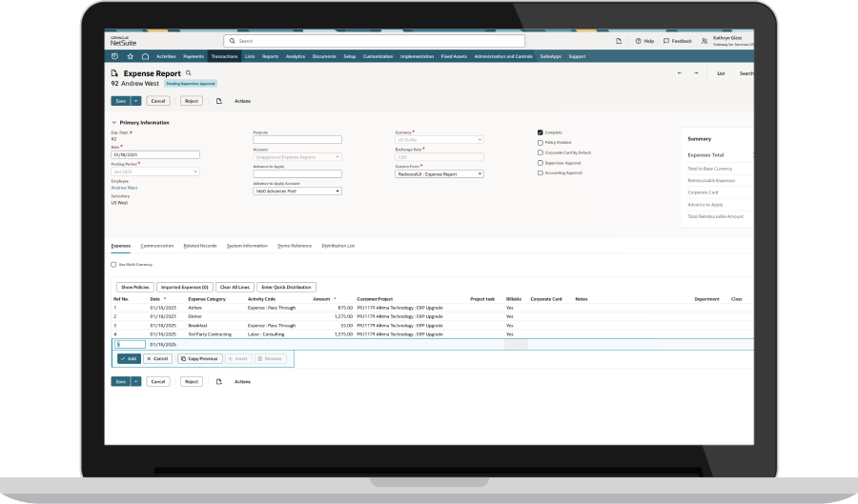Enable Use Multi Currency checkbox
The width and height of the screenshot is (858, 504).
point(113,265)
